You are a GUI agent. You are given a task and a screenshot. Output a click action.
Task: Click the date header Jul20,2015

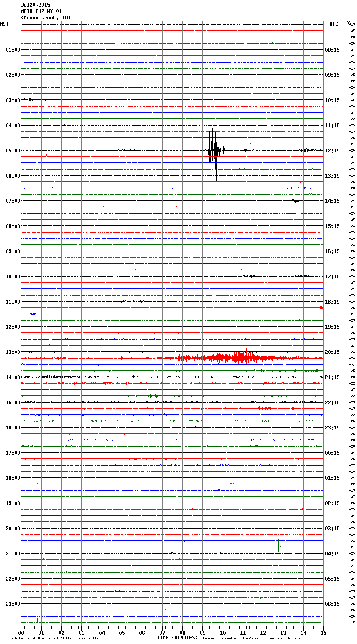pyautogui.click(x=36, y=5)
